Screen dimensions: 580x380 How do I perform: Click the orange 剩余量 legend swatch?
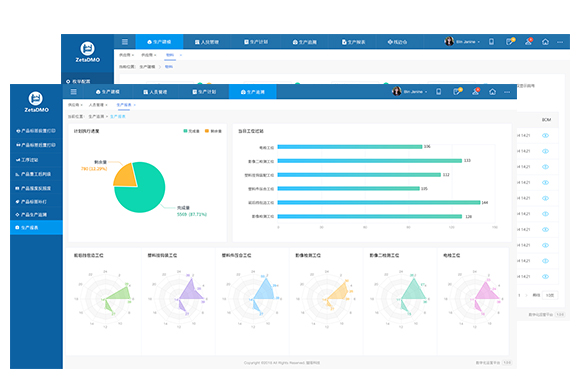[x=207, y=131]
